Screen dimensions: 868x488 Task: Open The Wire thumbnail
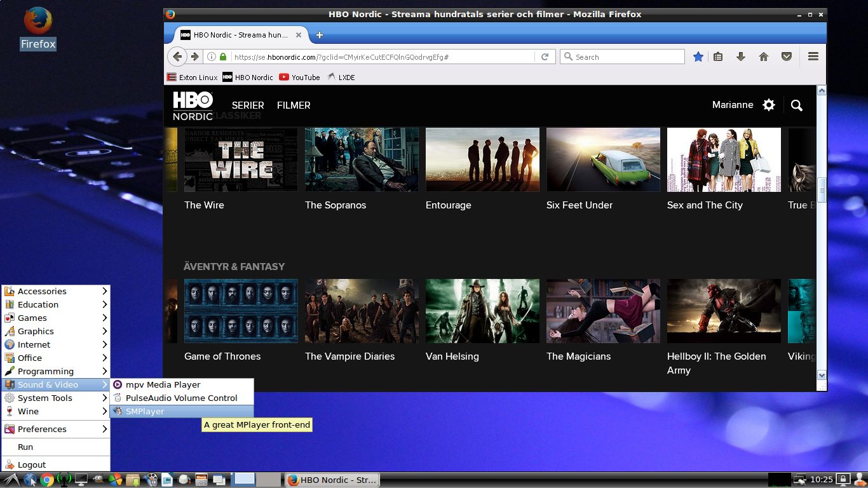pos(241,159)
